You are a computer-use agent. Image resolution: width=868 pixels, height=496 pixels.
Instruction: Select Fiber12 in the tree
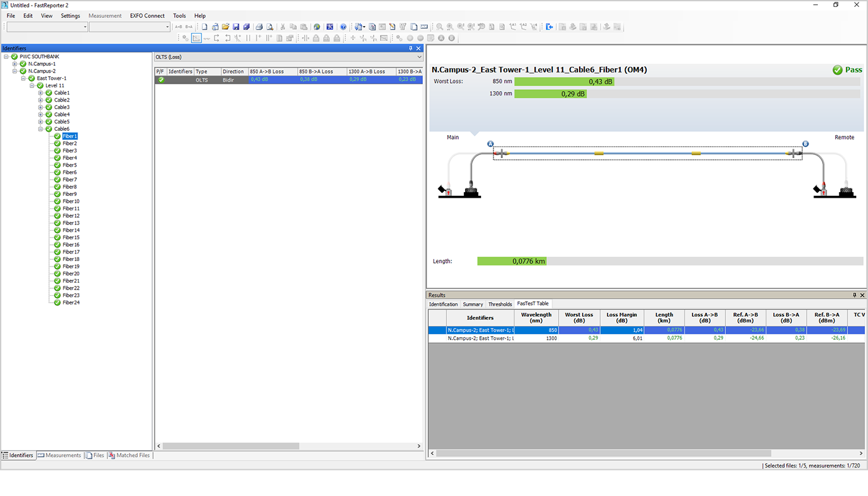coord(71,216)
